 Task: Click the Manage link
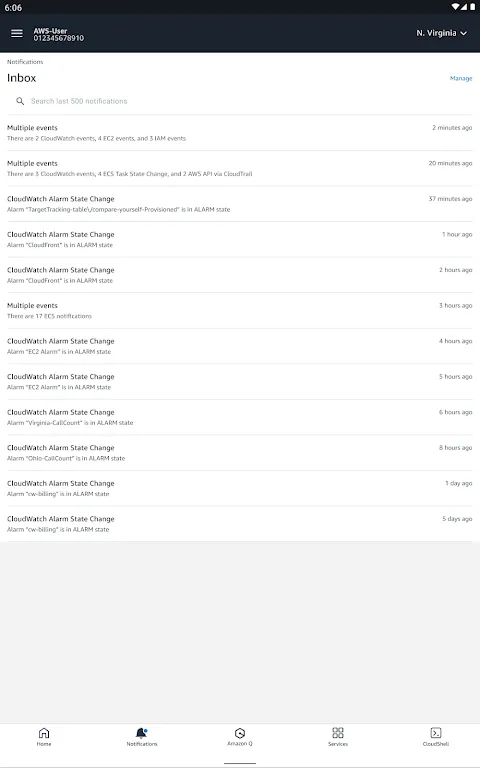461,78
